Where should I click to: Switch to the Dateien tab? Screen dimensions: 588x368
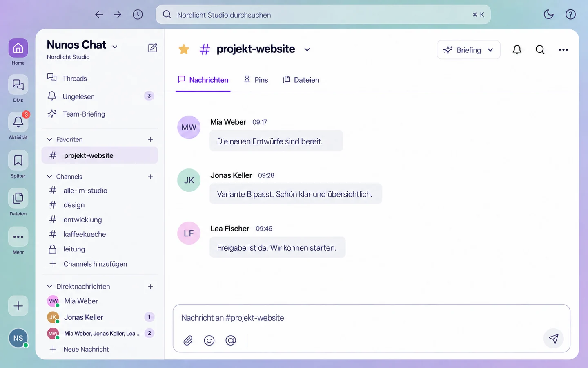click(x=301, y=80)
